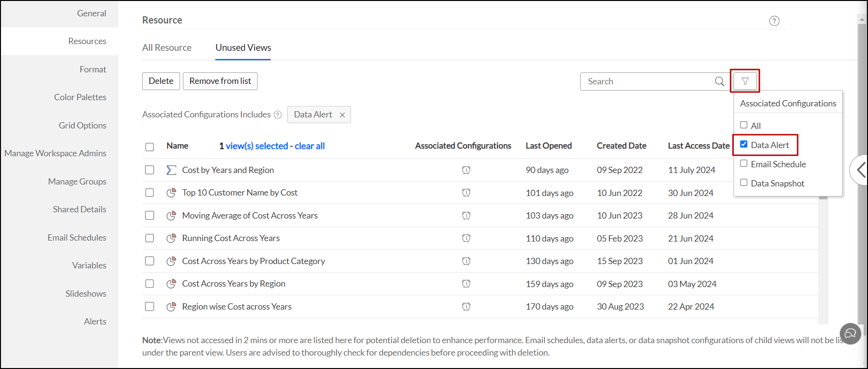Click info icon beside Associated Configurations Includes
This screenshot has height=369, width=868.
[278, 115]
